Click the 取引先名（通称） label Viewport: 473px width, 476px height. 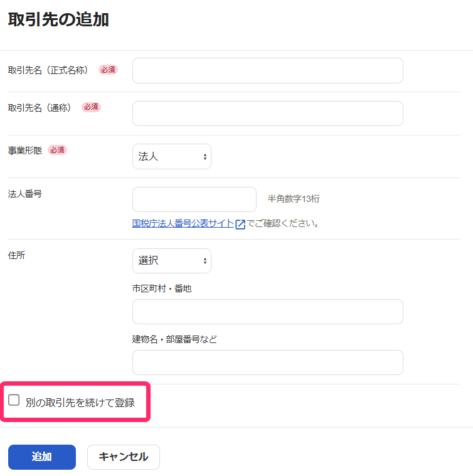tap(40, 107)
